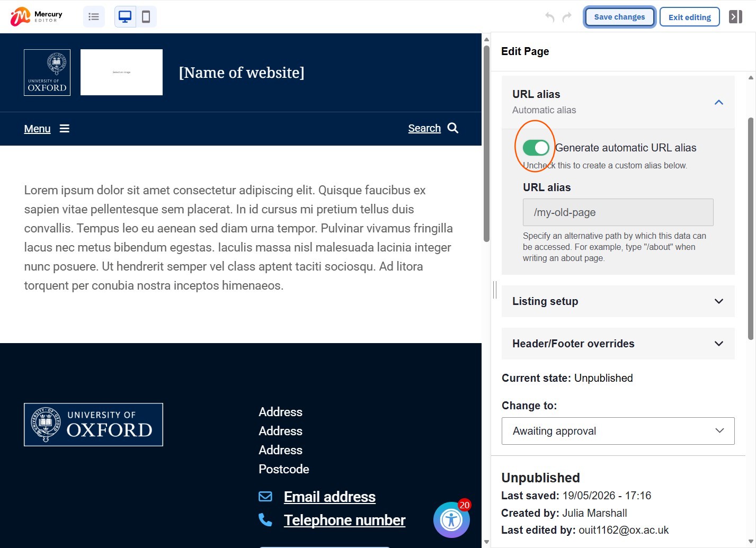Open the Change to state dropdown
This screenshot has height=548, width=756.
click(618, 431)
